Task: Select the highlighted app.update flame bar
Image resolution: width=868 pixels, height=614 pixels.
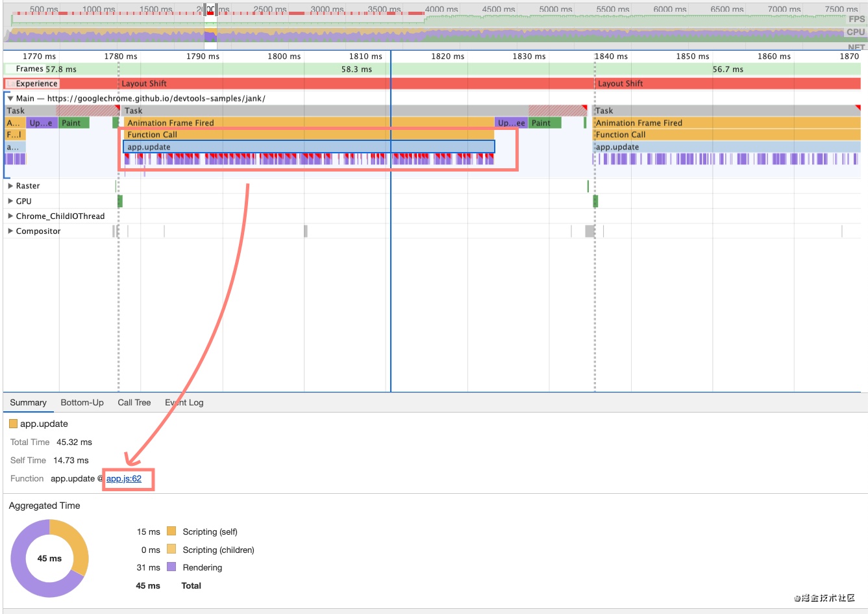Action: [x=309, y=147]
